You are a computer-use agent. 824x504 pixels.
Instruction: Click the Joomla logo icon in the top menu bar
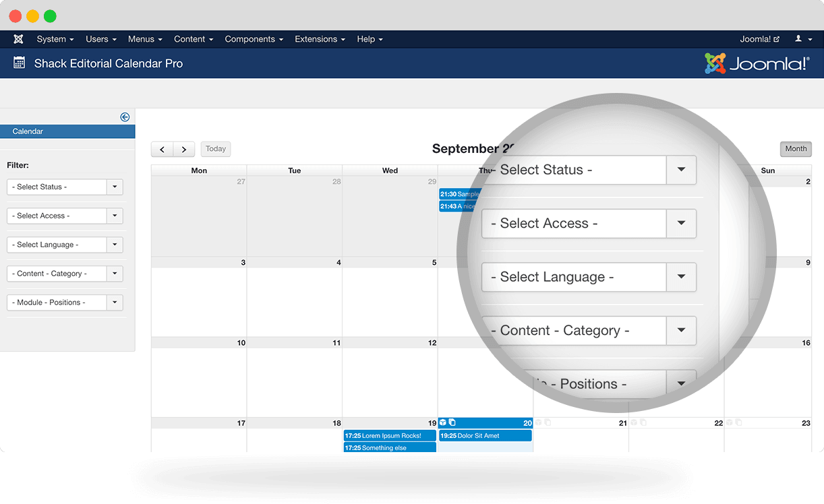pos(19,39)
